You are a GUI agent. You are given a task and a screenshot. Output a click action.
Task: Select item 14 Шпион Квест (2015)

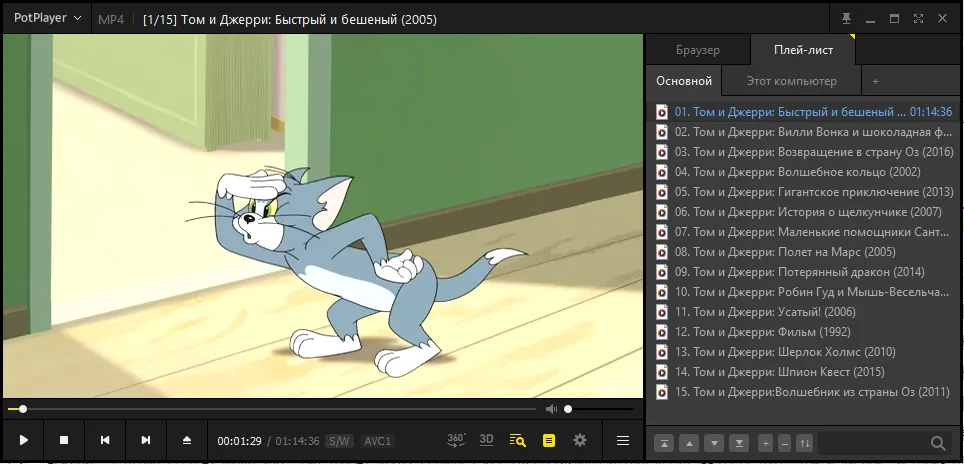click(803, 371)
